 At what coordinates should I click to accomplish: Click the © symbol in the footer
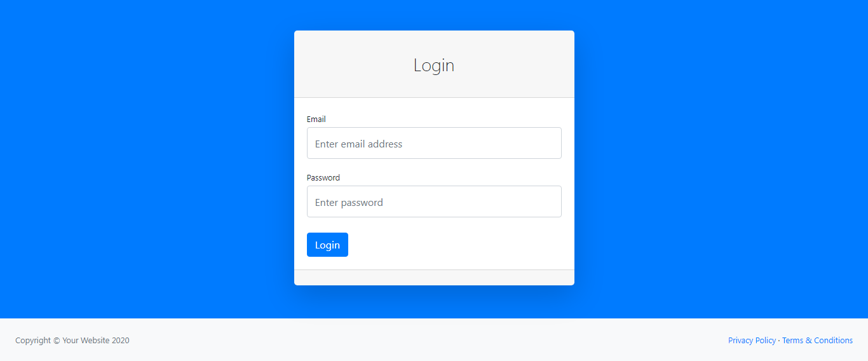[x=57, y=341]
